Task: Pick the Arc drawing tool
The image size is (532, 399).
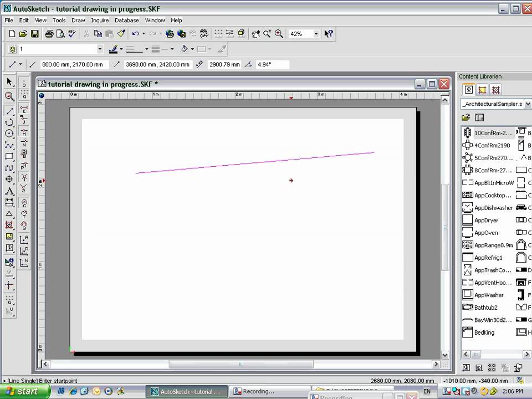Action: click(x=9, y=122)
